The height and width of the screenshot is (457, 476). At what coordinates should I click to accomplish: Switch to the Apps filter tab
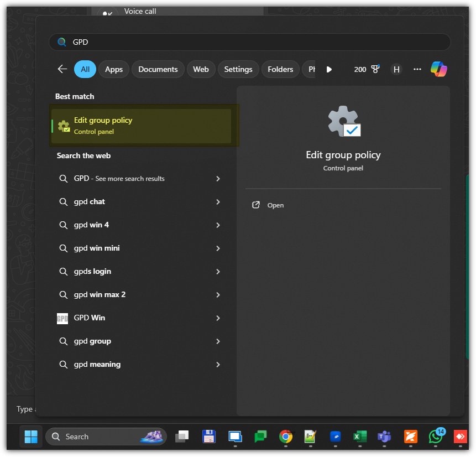[114, 69]
